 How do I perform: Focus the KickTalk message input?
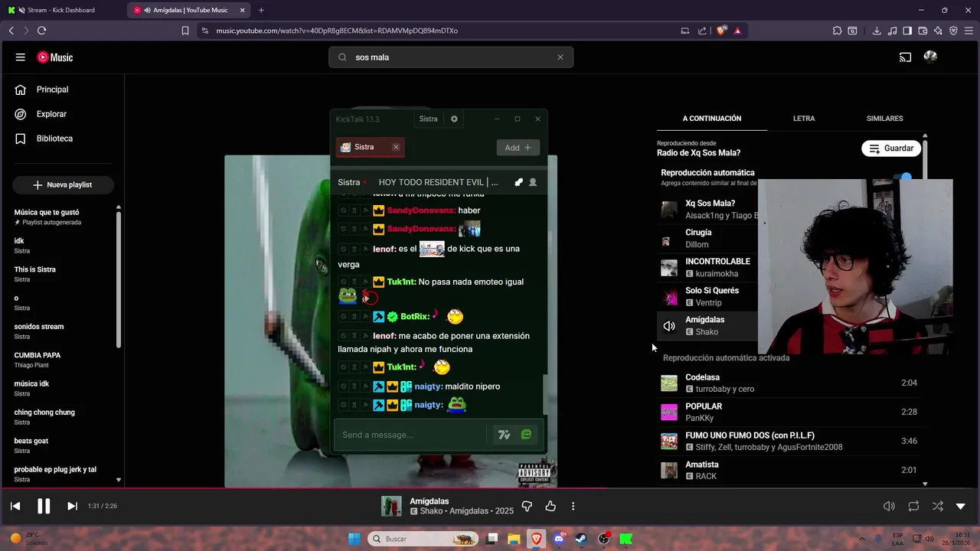[410, 435]
